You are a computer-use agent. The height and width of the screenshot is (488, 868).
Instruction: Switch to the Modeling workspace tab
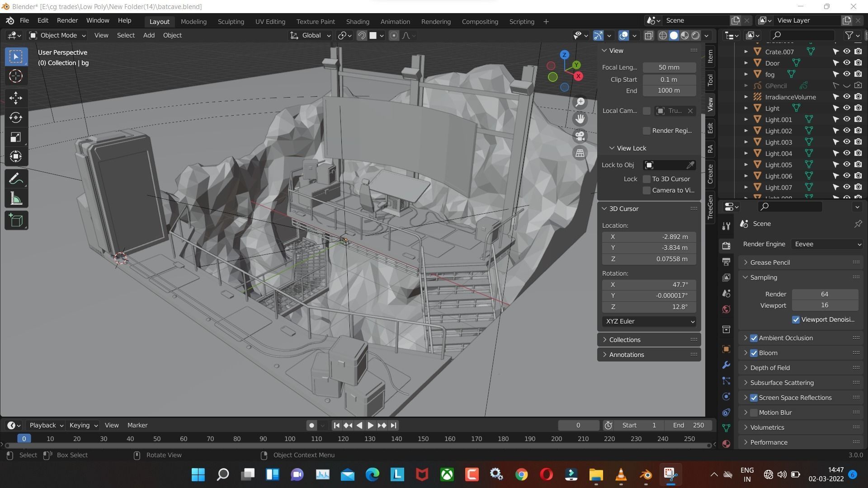(x=193, y=22)
